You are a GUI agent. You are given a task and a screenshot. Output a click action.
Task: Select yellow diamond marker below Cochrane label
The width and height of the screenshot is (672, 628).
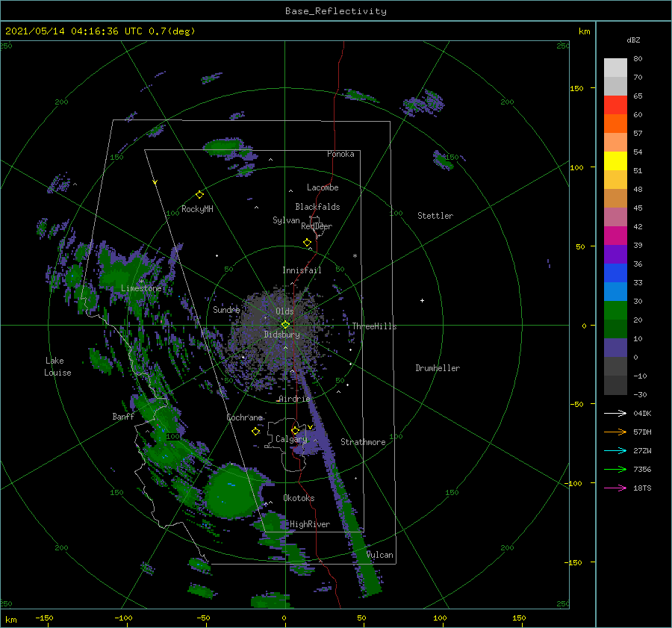(x=255, y=432)
